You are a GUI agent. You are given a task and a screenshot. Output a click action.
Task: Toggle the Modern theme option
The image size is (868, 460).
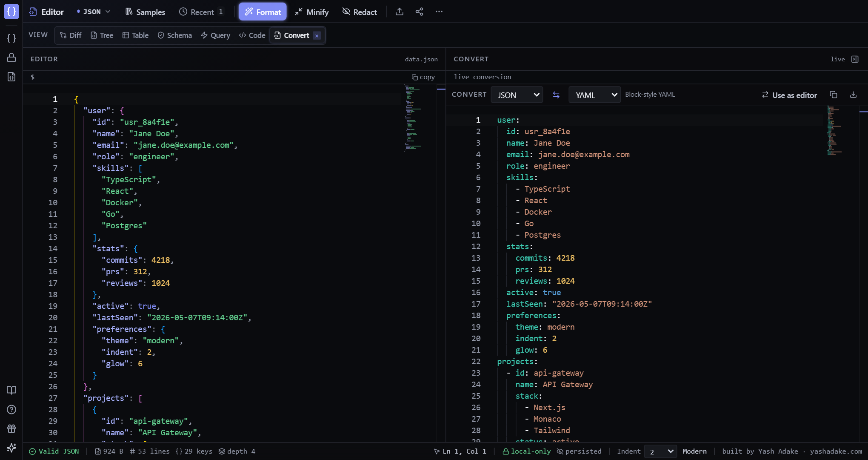[694, 451]
